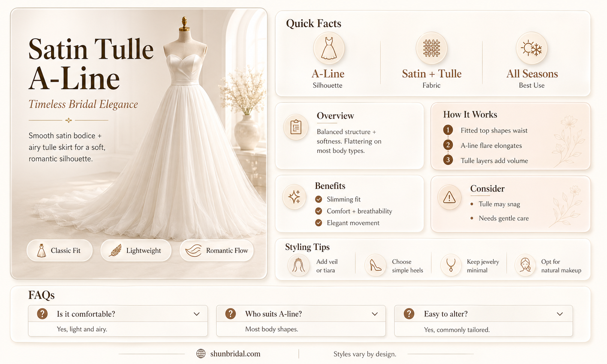This screenshot has width=607, height=364.
Task: Click the Timeless Bridal Elegance subtitle
Action: point(83,104)
